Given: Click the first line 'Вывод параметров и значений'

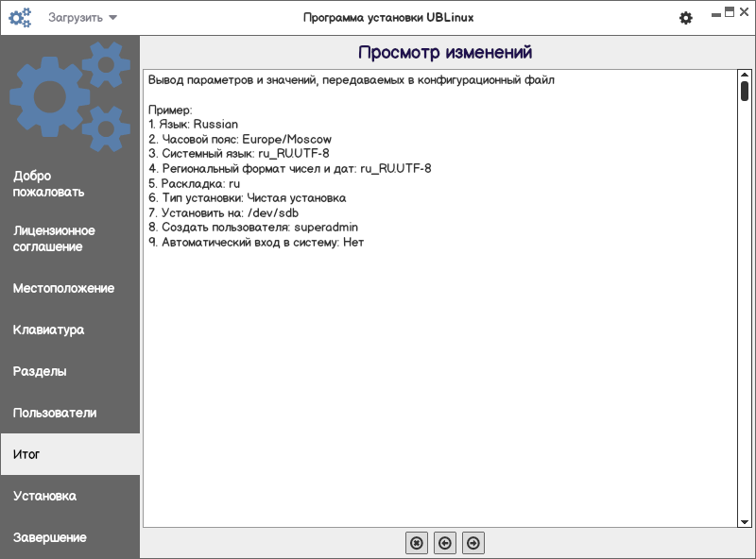Looking at the screenshot, I should [x=351, y=80].
